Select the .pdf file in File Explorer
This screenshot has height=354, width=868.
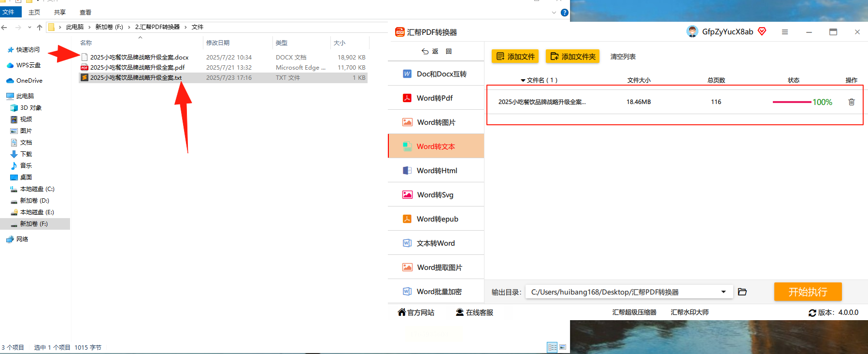(137, 67)
